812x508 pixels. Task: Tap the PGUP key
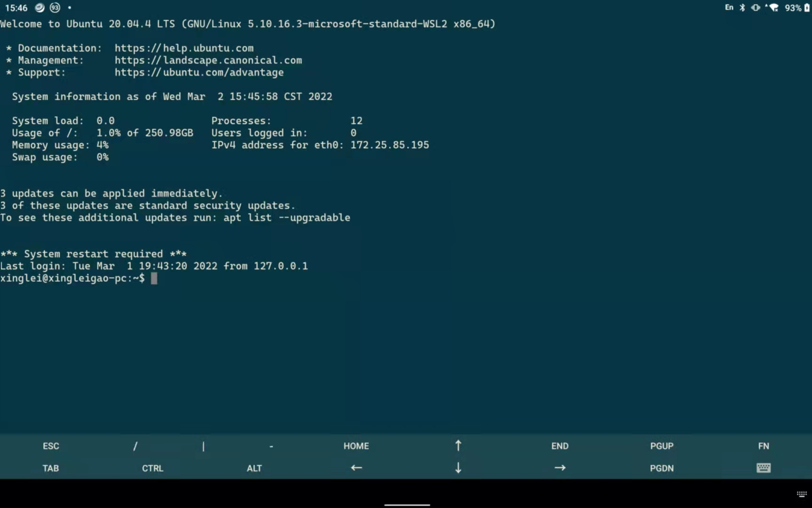(x=662, y=446)
